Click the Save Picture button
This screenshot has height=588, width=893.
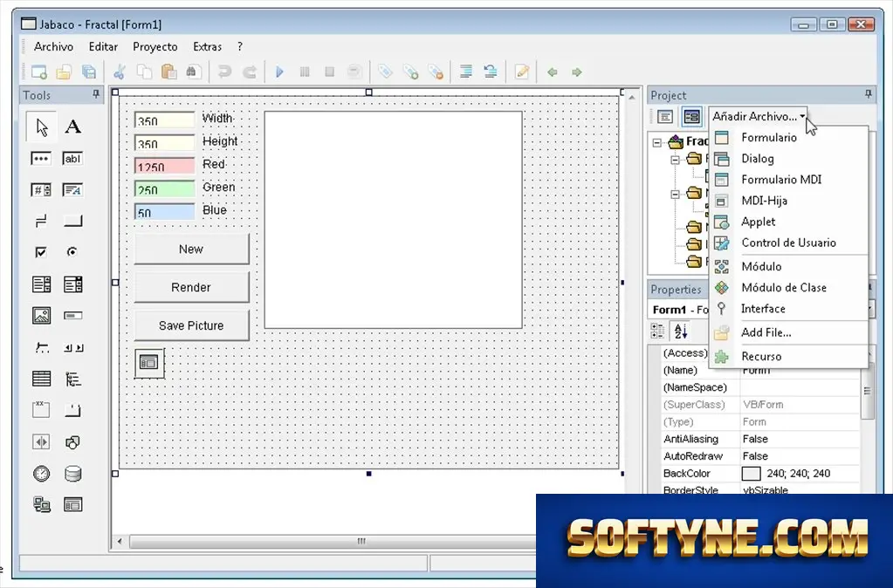191,325
